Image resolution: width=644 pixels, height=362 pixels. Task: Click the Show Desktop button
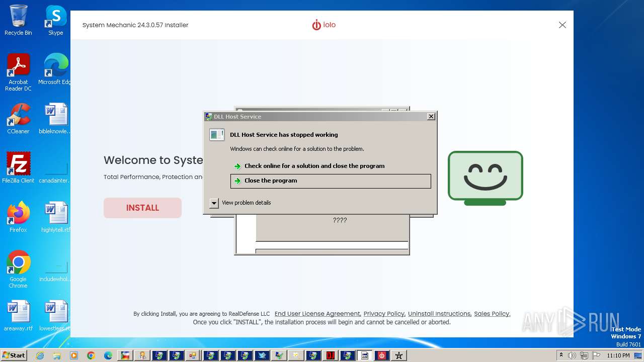639,355
